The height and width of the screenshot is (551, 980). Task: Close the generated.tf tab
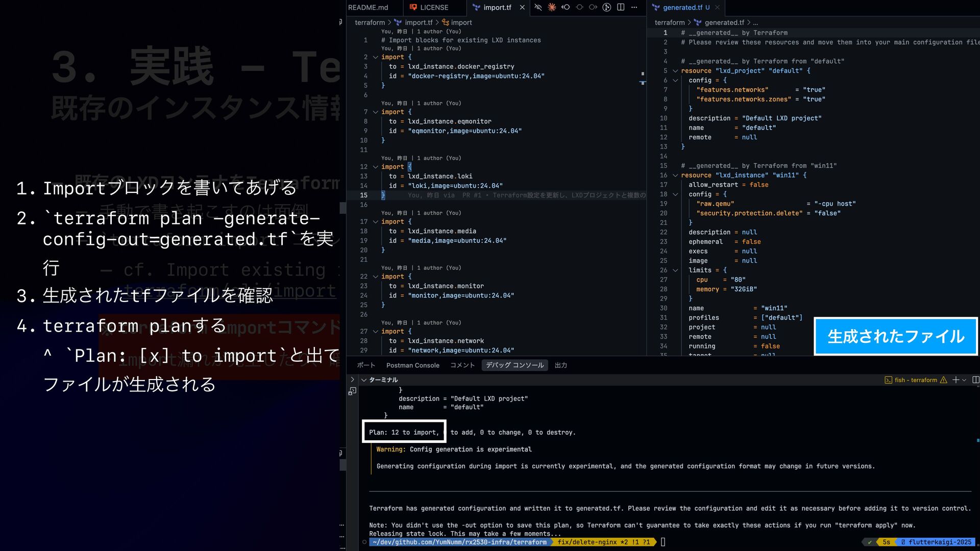pyautogui.click(x=717, y=7)
